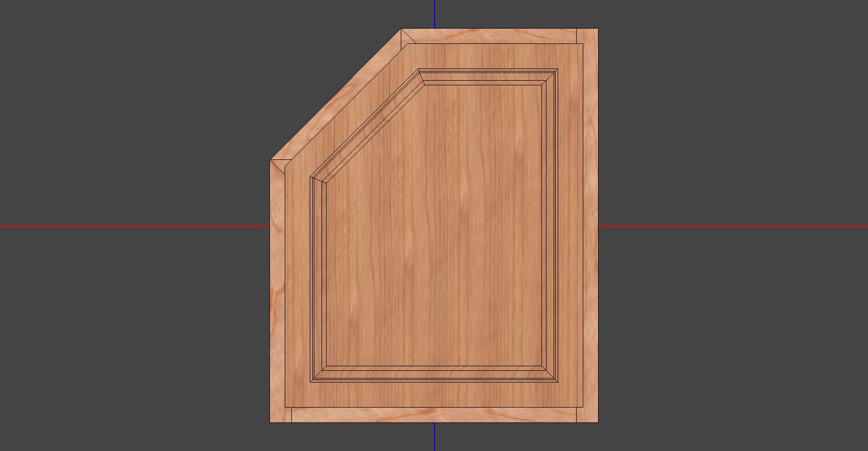Select the top horizontal frame rail
The height and width of the screenshot is (451, 868).
coord(491,36)
